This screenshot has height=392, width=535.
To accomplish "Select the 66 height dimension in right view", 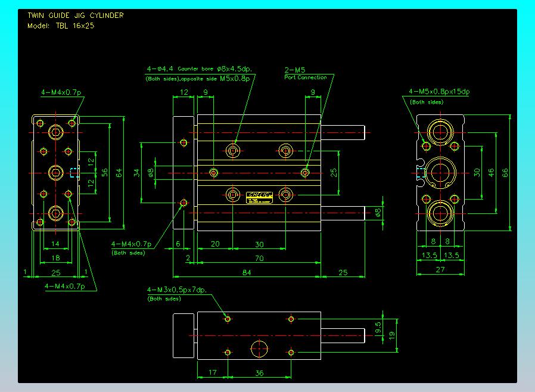I will 505,173.
